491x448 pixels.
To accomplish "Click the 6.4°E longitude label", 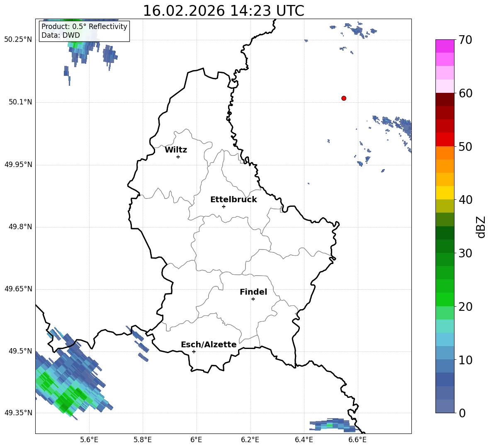I will (x=304, y=440).
